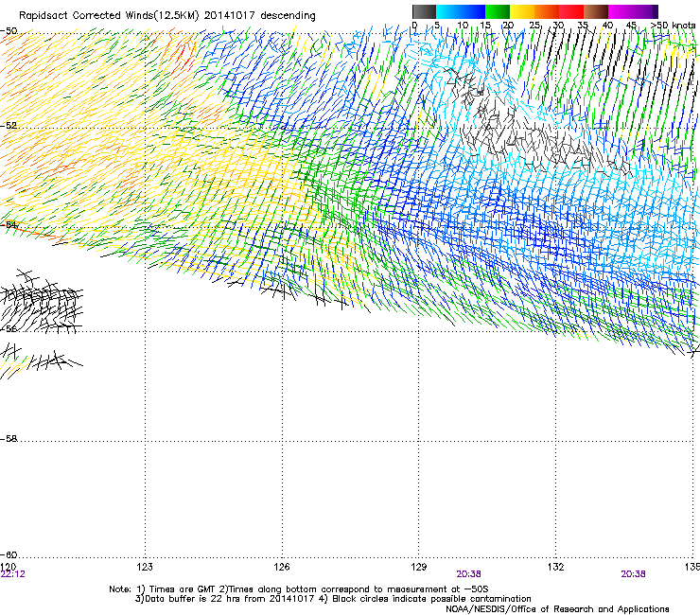Image resolution: width=700 pixels, height=615 pixels.
Task: Click the note 'Black circles indicate possible contamination'
Action: (431, 599)
